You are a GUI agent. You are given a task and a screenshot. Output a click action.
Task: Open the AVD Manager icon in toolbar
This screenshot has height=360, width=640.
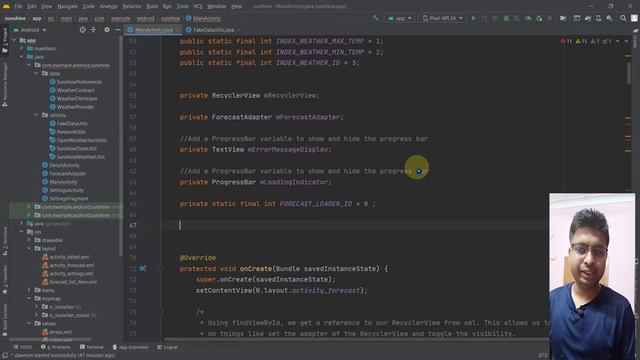(x=598, y=18)
